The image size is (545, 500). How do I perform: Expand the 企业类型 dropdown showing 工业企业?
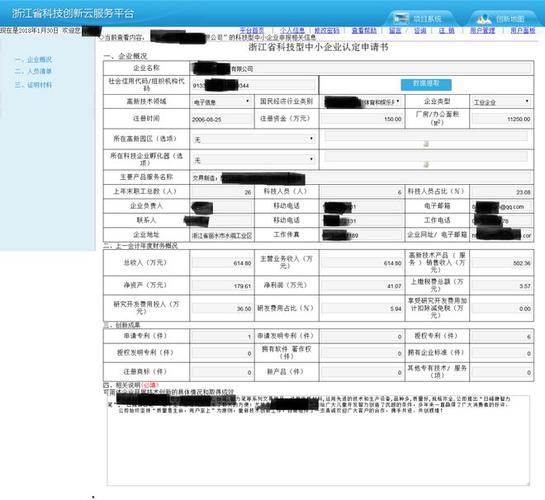(x=501, y=102)
